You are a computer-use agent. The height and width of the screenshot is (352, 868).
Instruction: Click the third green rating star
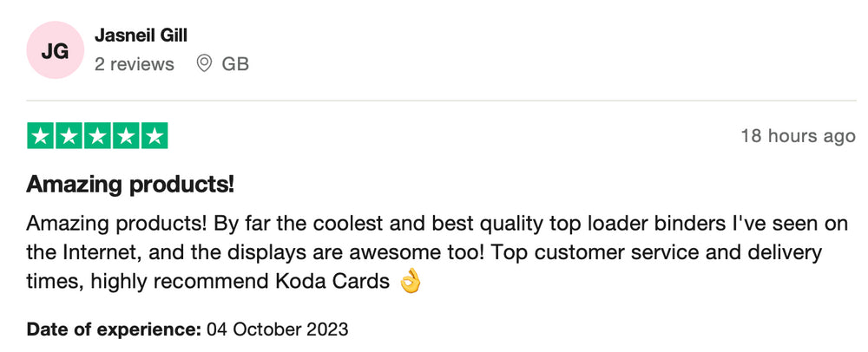tap(97, 137)
